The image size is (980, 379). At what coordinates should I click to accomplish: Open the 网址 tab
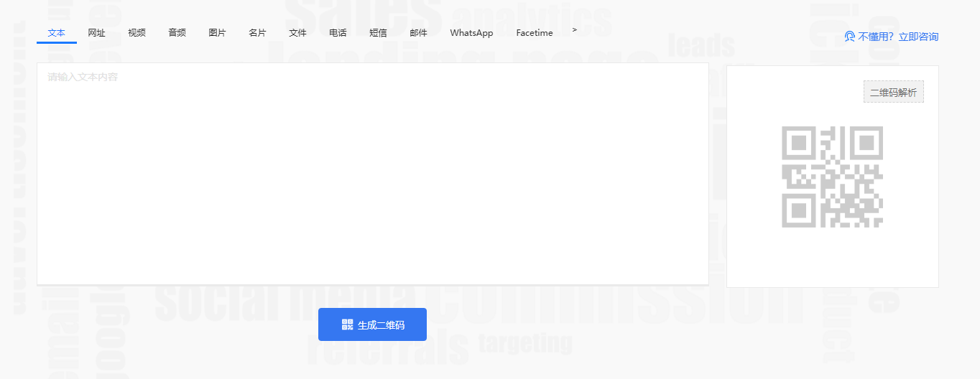(x=97, y=33)
